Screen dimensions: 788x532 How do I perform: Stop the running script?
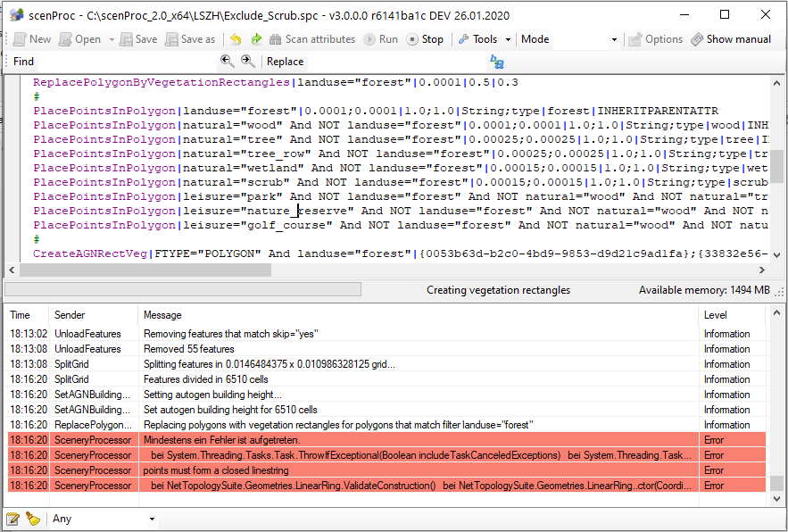click(425, 39)
